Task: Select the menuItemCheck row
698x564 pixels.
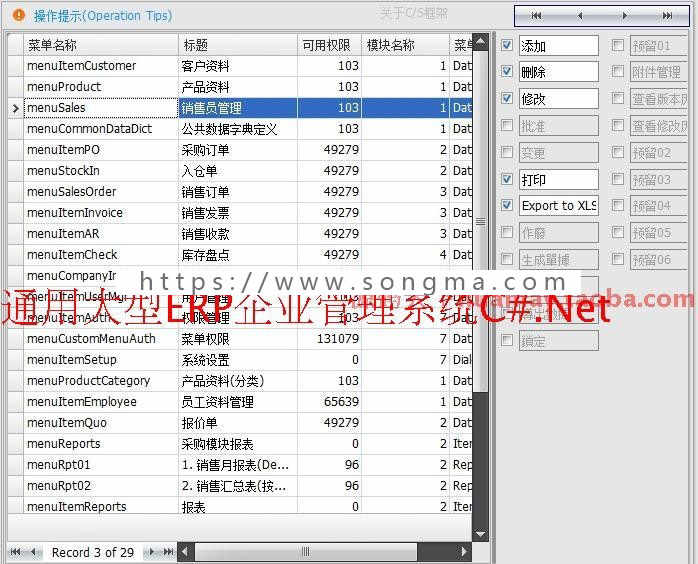Action: (240, 255)
